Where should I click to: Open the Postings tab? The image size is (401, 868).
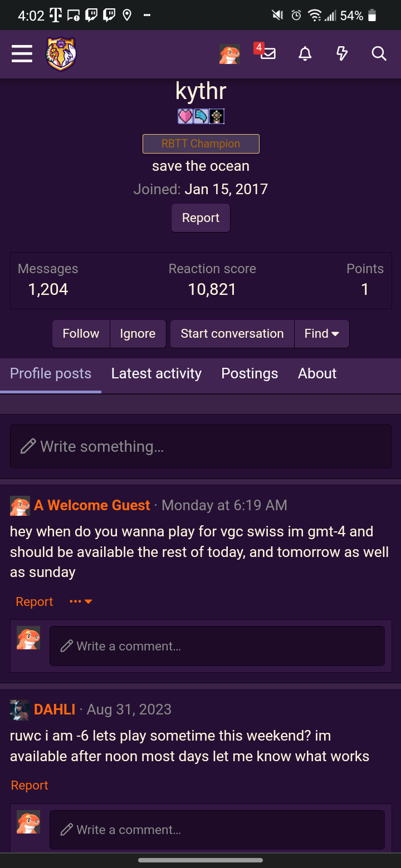[250, 373]
